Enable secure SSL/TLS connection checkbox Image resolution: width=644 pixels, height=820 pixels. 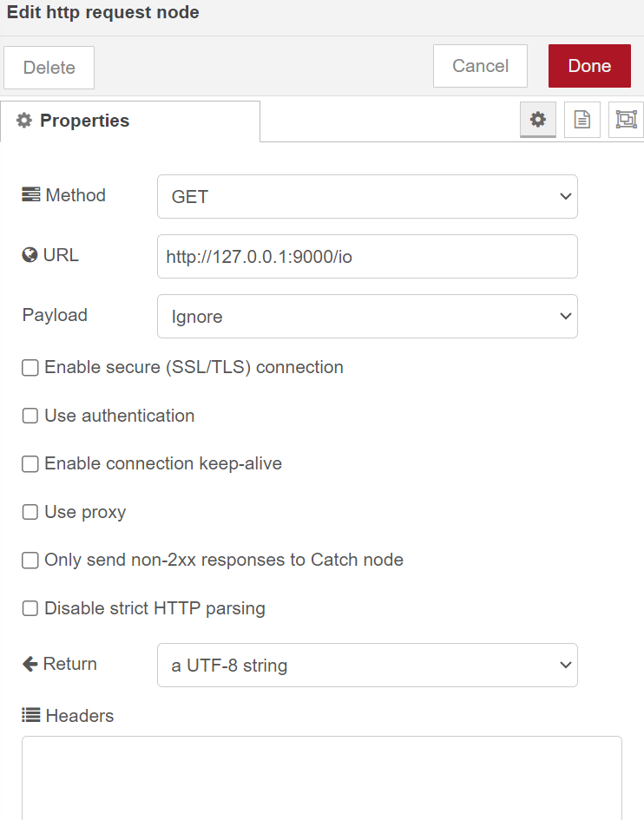(x=30, y=368)
